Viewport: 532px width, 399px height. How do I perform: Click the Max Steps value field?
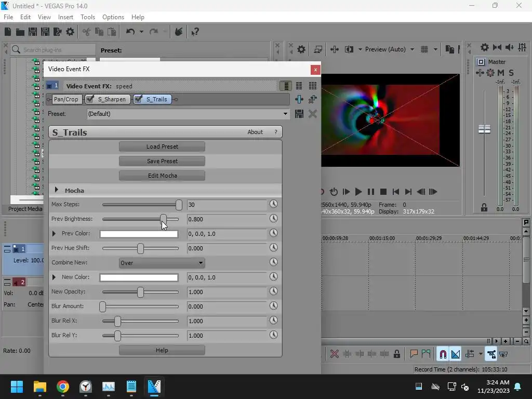(227, 205)
